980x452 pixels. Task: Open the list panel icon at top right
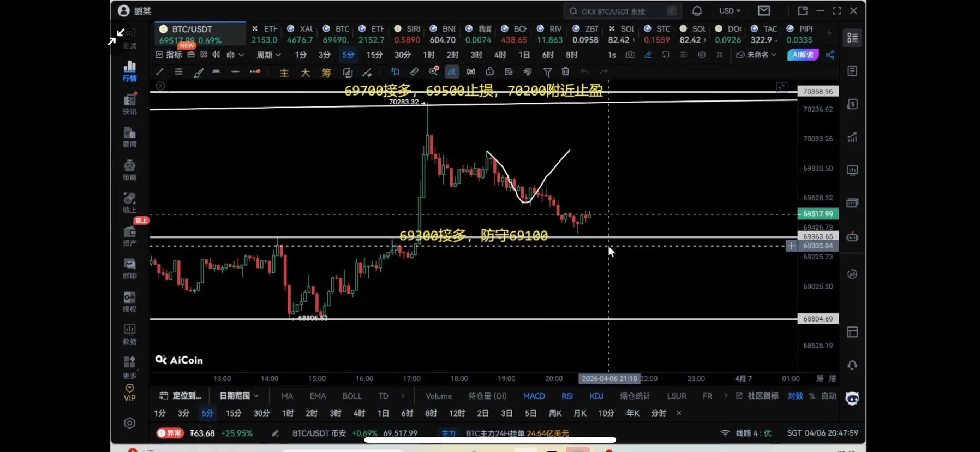click(852, 38)
